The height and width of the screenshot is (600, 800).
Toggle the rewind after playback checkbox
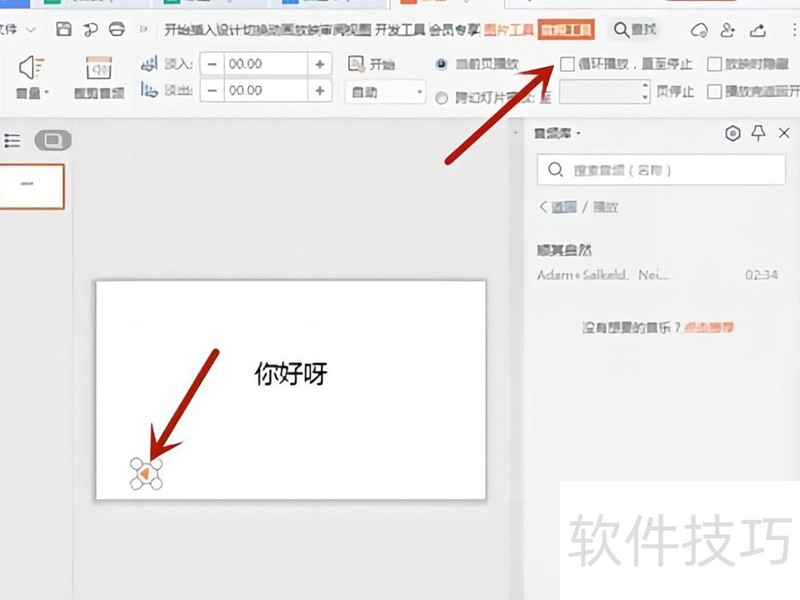[714, 91]
